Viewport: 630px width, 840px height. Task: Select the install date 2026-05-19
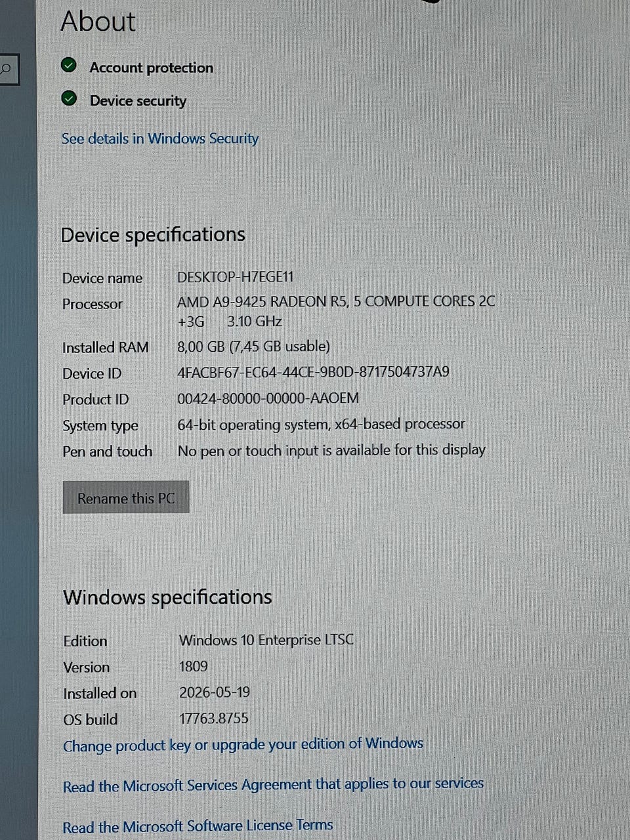(x=215, y=692)
